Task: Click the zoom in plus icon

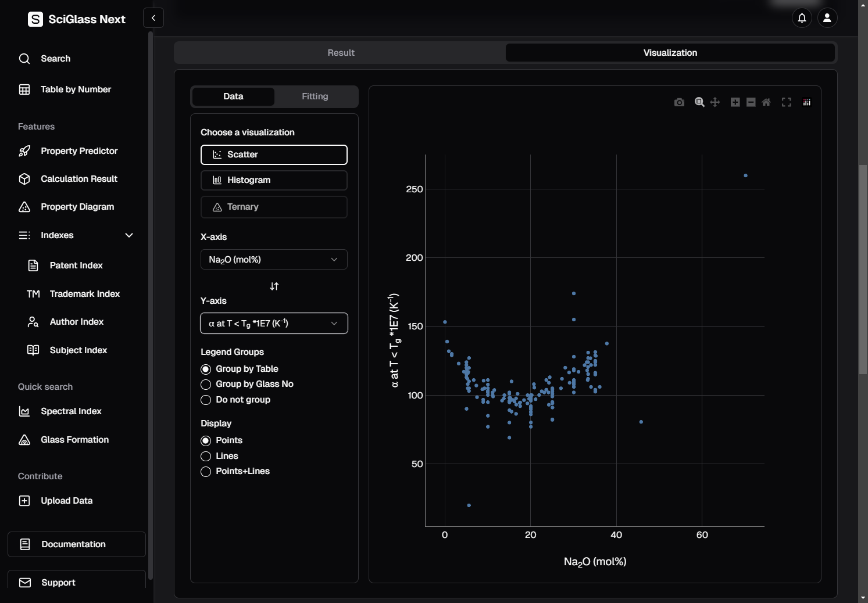Action: [735, 102]
